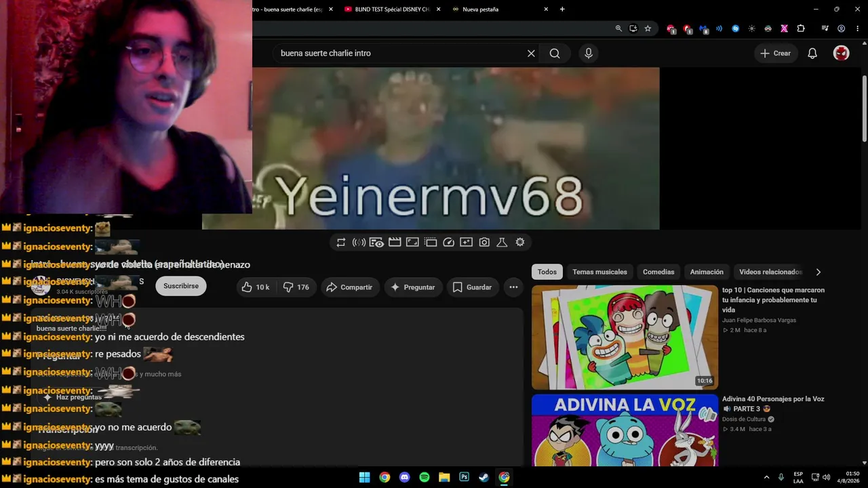Open the Crear menu
The height and width of the screenshot is (488, 868).
coord(775,53)
